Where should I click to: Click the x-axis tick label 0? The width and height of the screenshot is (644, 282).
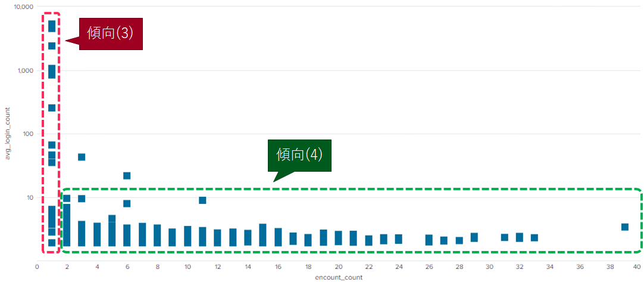tap(37, 266)
